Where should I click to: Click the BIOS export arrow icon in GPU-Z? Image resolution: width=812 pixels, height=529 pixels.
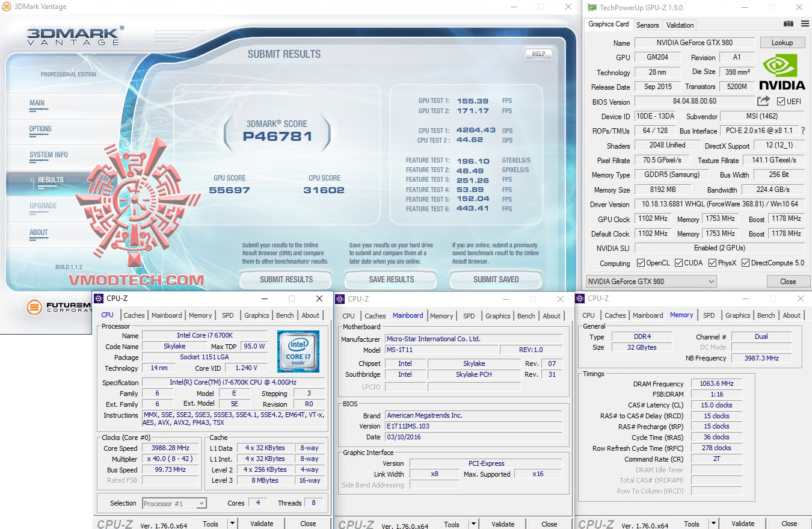763,101
